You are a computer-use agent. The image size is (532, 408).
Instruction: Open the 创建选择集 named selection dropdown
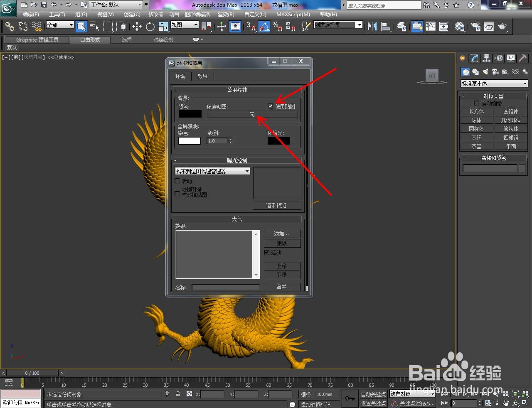point(338,25)
